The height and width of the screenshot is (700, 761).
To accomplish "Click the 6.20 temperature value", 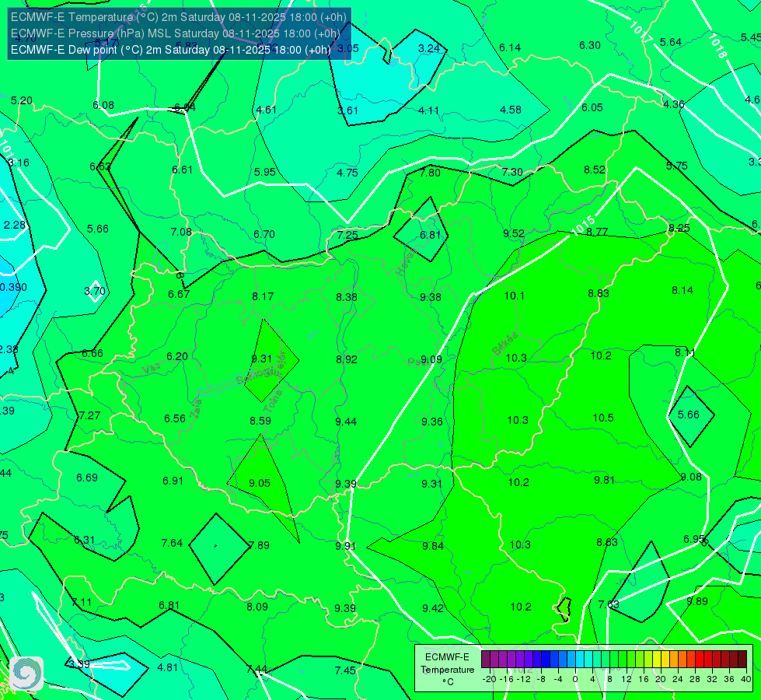I will tap(177, 356).
